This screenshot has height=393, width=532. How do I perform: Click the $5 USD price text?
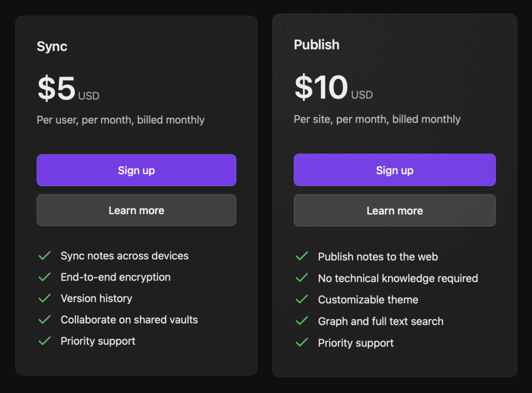(x=68, y=89)
